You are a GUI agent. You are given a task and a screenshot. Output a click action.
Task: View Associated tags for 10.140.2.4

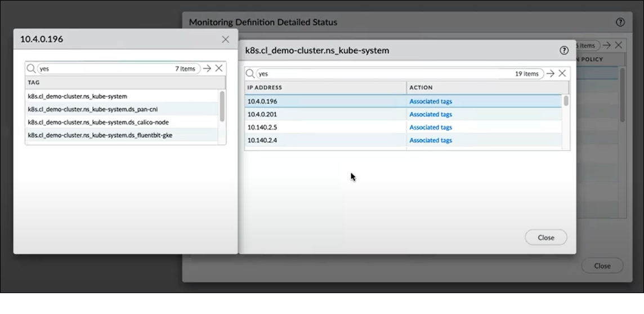click(x=431, y=140)
